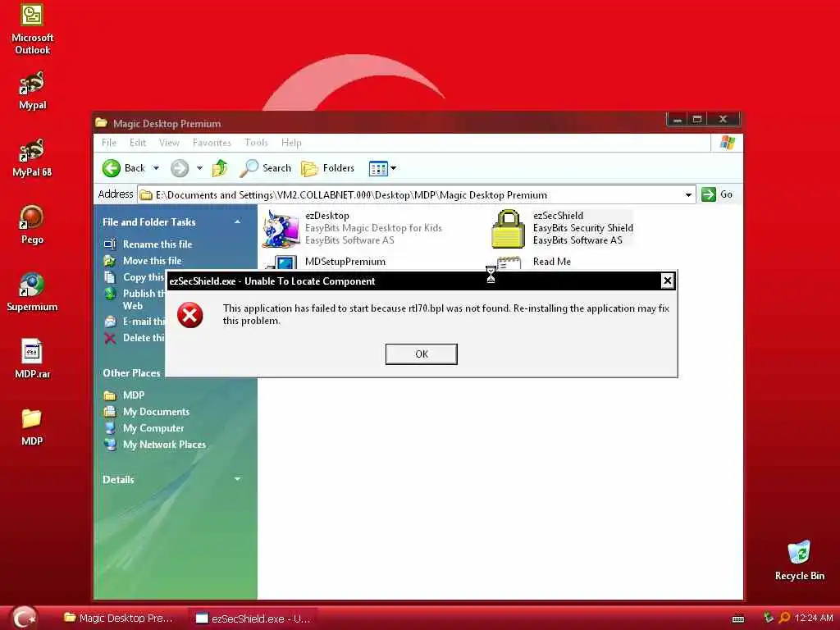840x630 pixels.
Task: Expand the Details section
Action: pos(237,479)
